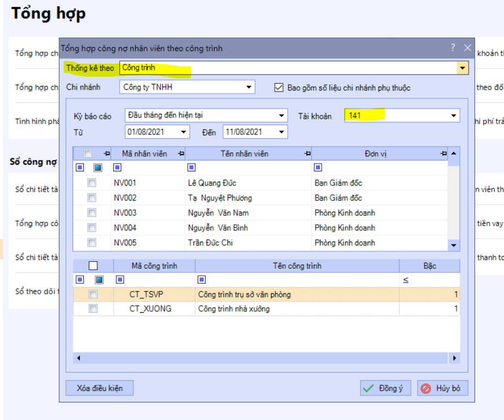Select the Trần Đức Chi cell
504x420 pixels.
click(248, 243)
